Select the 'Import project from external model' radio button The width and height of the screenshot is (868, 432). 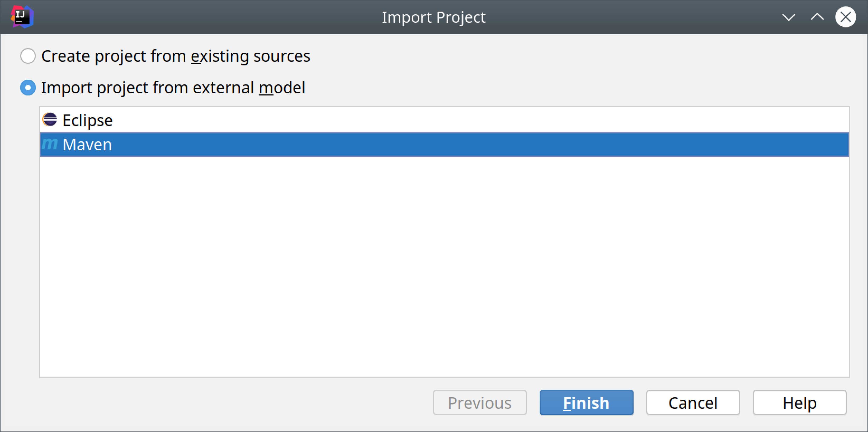pyautogui.click(x=28, y=88)
